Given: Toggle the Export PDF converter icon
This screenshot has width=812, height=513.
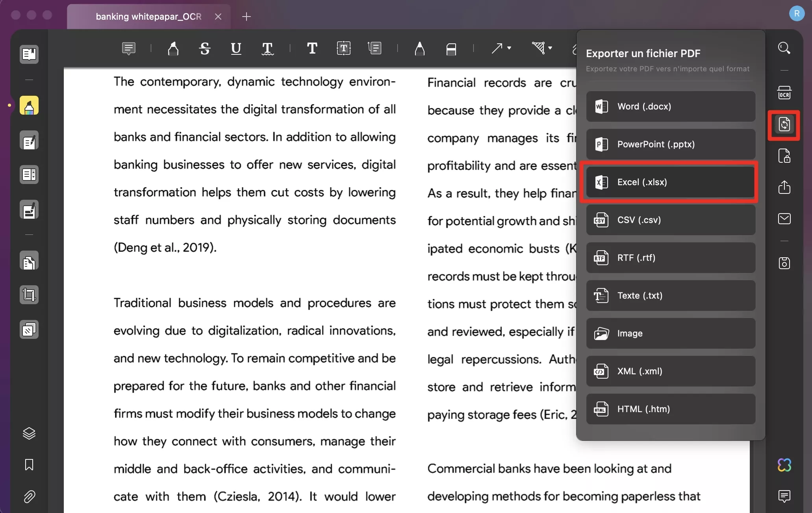Looking at the screenshot, I should coord(784,125).
